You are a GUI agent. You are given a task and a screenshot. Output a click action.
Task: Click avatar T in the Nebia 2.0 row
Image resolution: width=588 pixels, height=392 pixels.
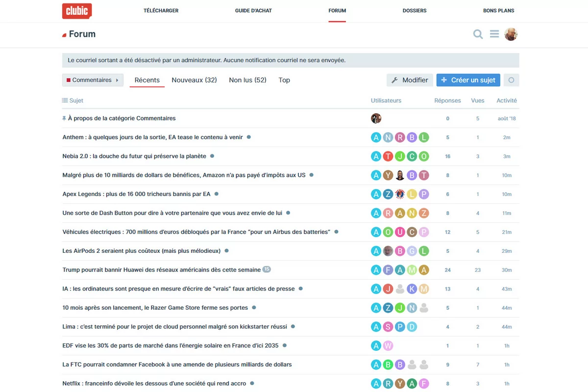(x=388, y=156)
